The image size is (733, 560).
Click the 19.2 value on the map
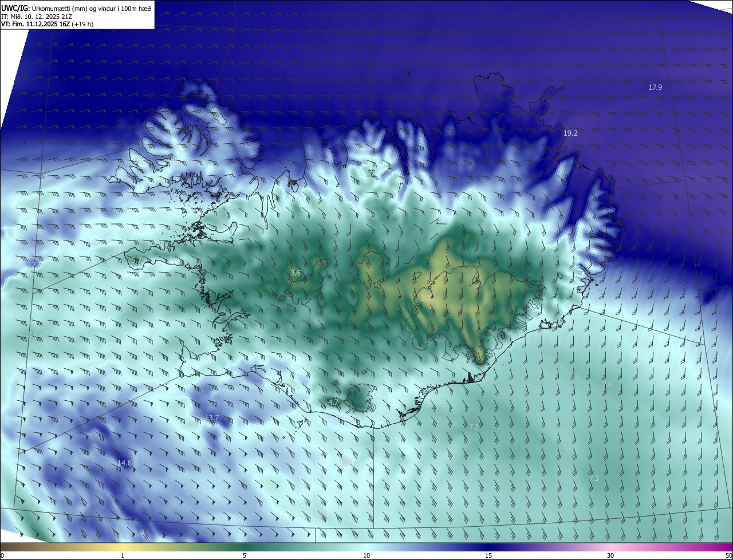tap(570, 133)
